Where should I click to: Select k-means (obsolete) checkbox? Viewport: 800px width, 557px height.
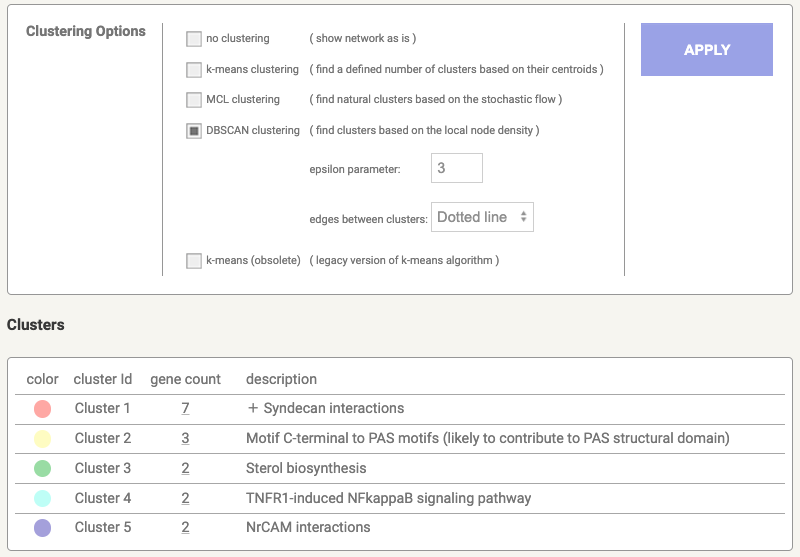tap(194, 261)
